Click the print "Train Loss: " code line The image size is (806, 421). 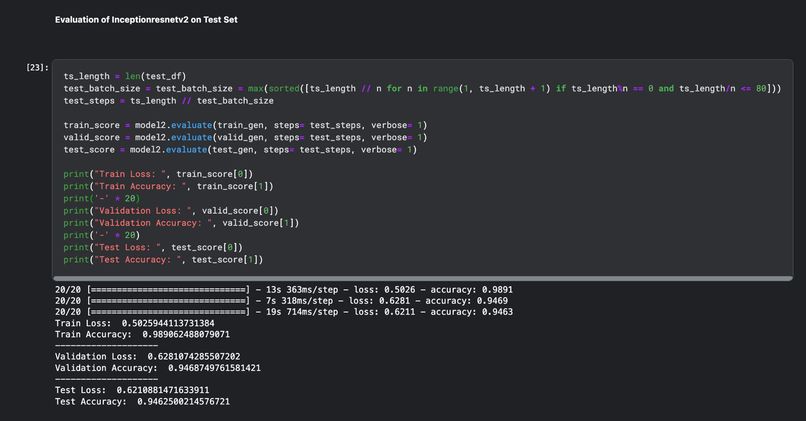point(158,174)
